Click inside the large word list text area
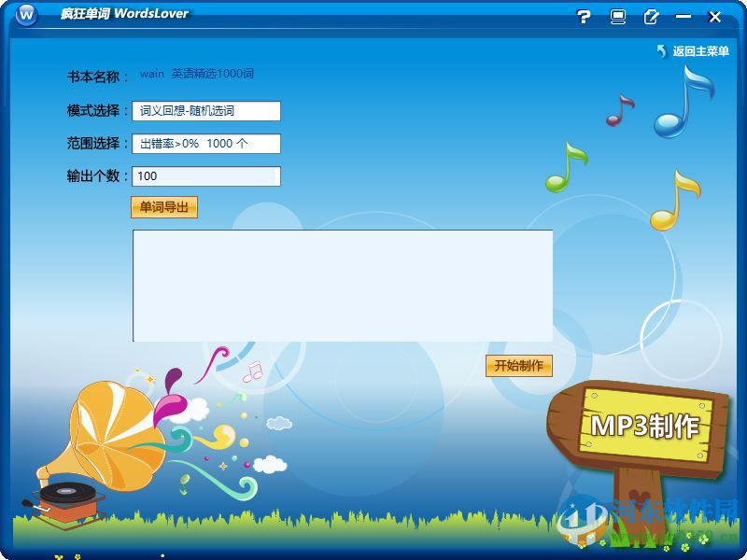The height and width of the screenshot is (560, 747). 343,286
